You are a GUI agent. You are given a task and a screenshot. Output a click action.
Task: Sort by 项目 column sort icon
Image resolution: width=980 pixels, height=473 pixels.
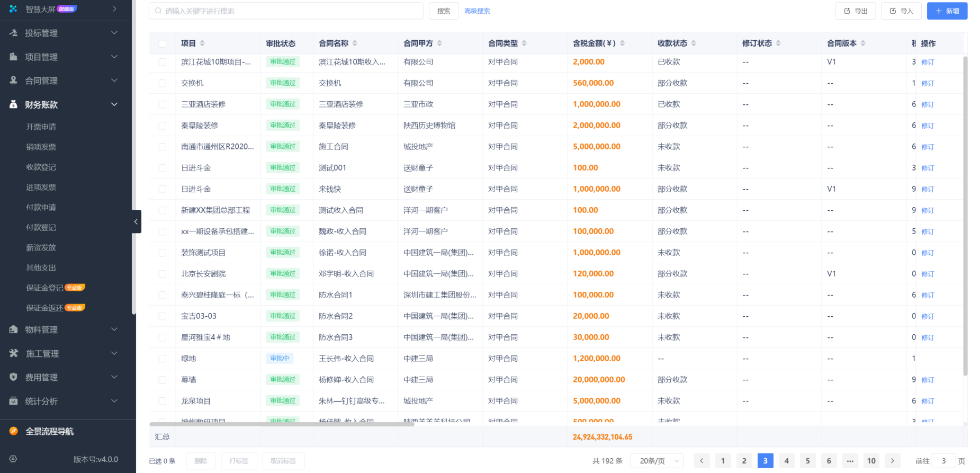[202, 43]
